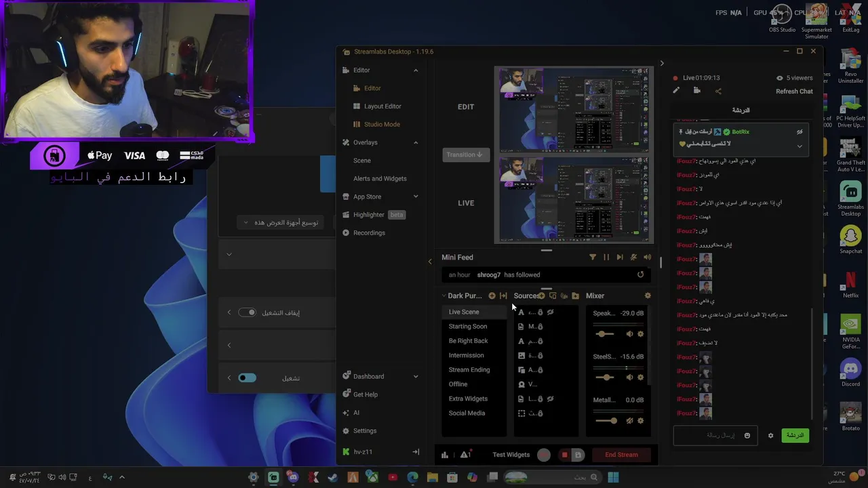Open Recordings in sidebar
Viewport: 868px width, 488px height.
364,233
